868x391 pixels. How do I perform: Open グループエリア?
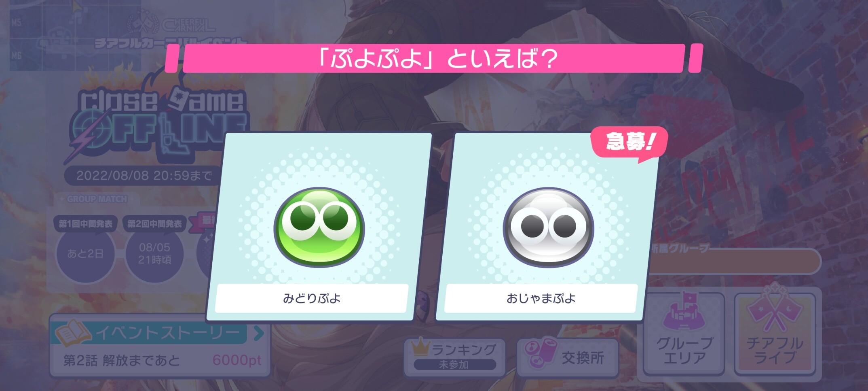[x=684, y=334]
